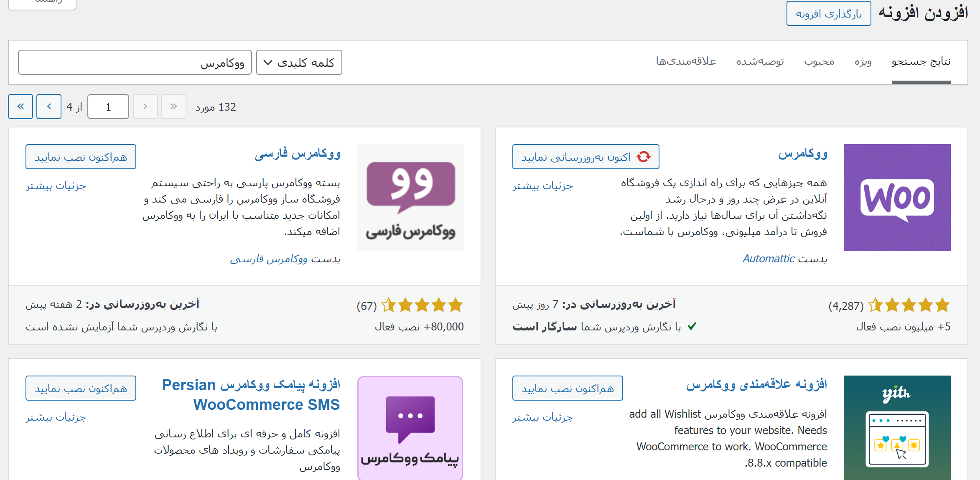Click the YITH wishlist plugin icon
980x480 pixels.
(x=897, y=428)
